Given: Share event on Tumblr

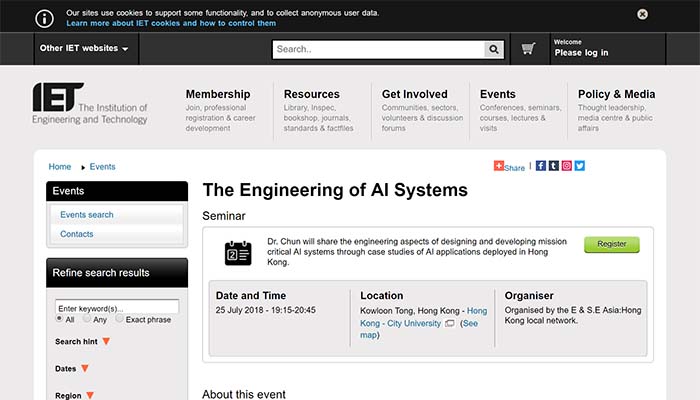Looking at the screenshot, I should [554, 166].
